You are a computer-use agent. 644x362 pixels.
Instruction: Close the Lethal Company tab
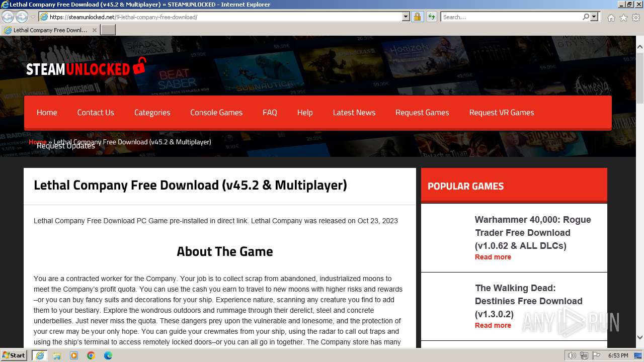click(94, 30)
